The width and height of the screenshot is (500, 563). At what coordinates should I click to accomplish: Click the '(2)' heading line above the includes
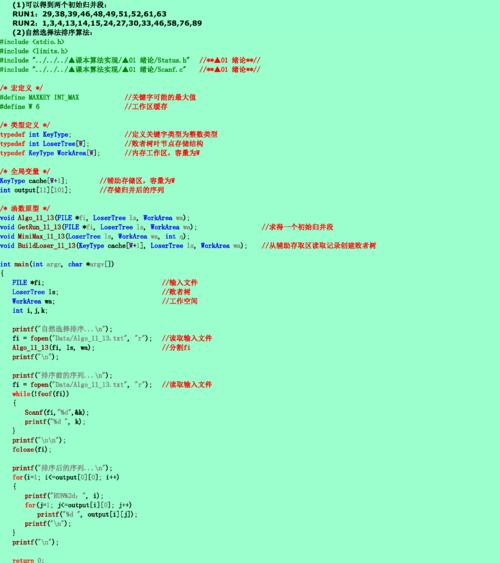click(x=52, y=32)
